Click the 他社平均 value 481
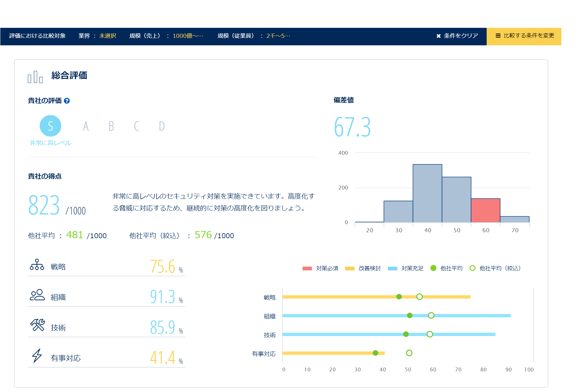This screenshot has width=587, height=392. click(74, 235)
